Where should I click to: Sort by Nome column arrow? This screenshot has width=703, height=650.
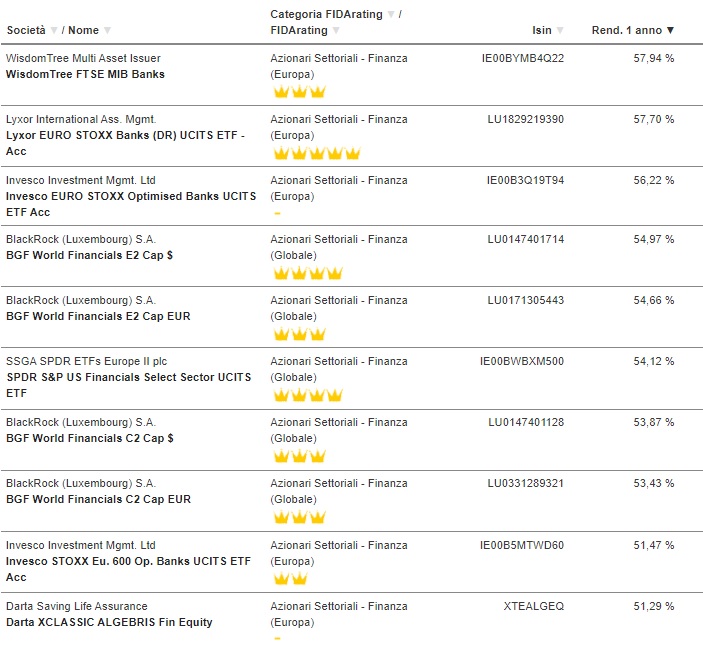coord(107,30)
